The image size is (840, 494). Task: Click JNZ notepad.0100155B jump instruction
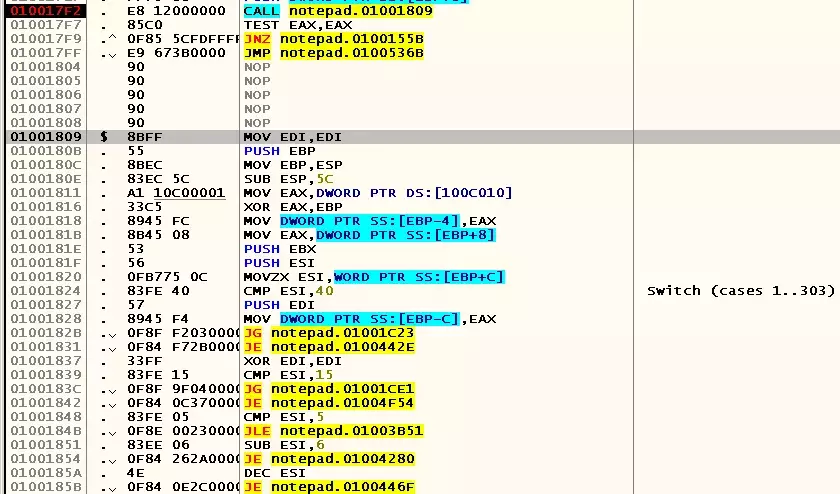pyautogui.click(x=334, y=39)
